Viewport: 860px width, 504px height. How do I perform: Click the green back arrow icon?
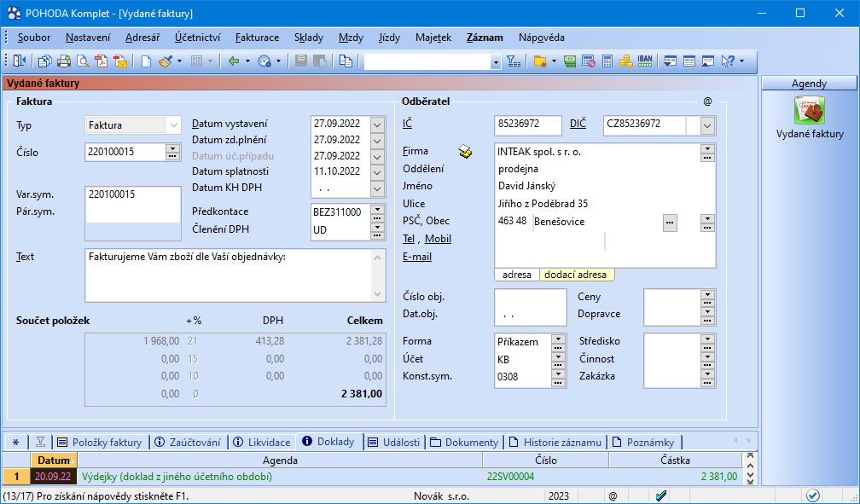(x=234, y=61)
